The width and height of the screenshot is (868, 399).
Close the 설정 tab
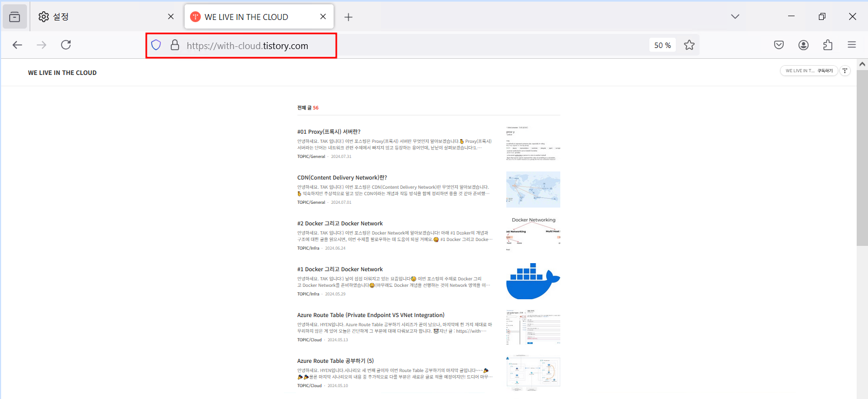click(x=171, y=17)
